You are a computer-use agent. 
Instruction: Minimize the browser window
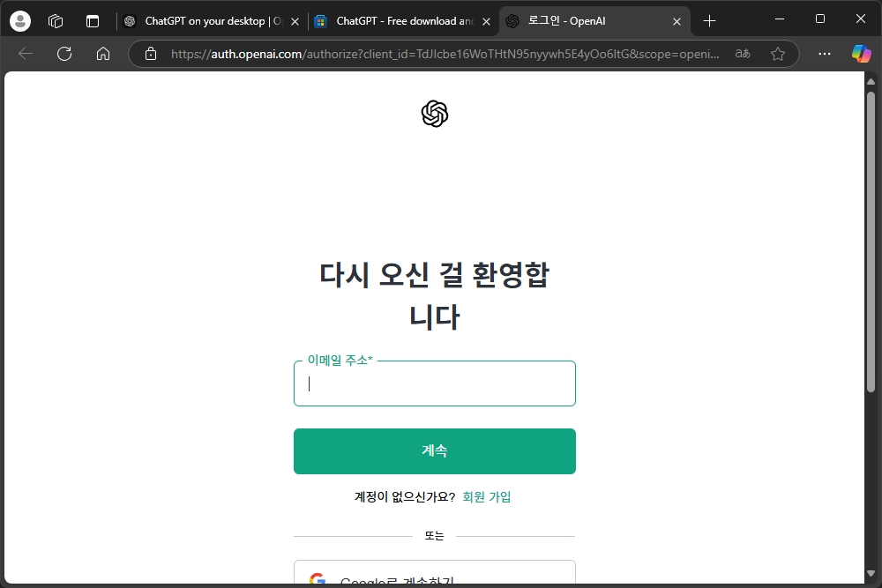(x=780, y=19)
